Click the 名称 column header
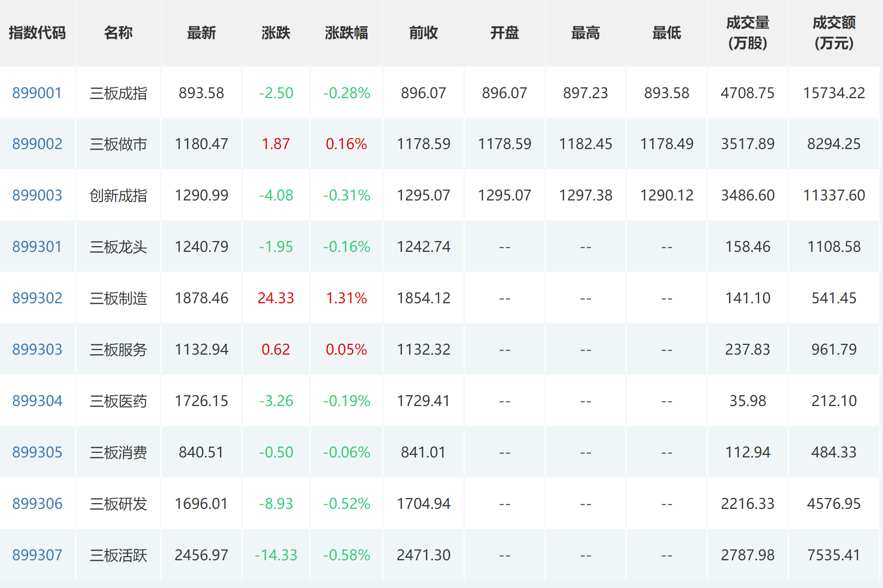This screenshot has width=883, height=588. [118, 33]
